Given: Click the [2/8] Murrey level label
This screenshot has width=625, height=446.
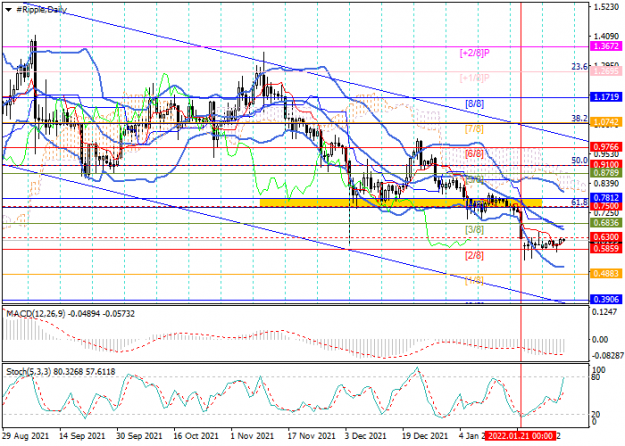Looking at the screenshot, I should (x=474, y=255).
